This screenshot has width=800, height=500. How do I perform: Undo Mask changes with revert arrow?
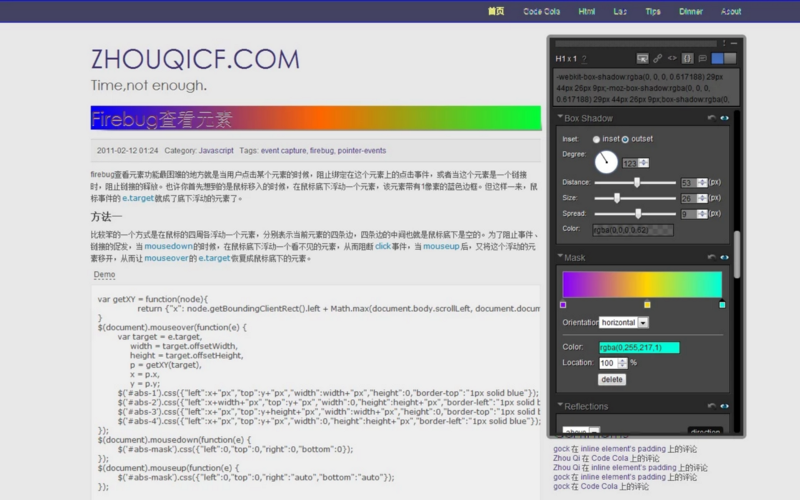(711, 257)
